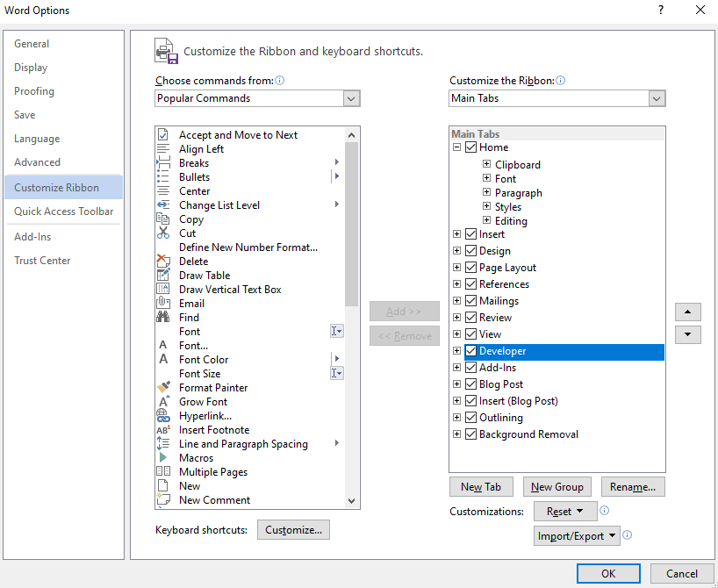Open the Choose commands from dropdown

351,98
